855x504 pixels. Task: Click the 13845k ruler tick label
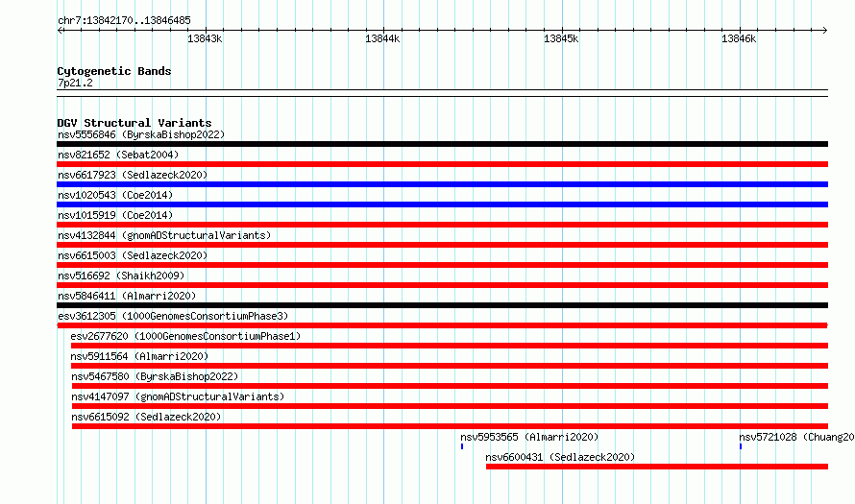561,38
